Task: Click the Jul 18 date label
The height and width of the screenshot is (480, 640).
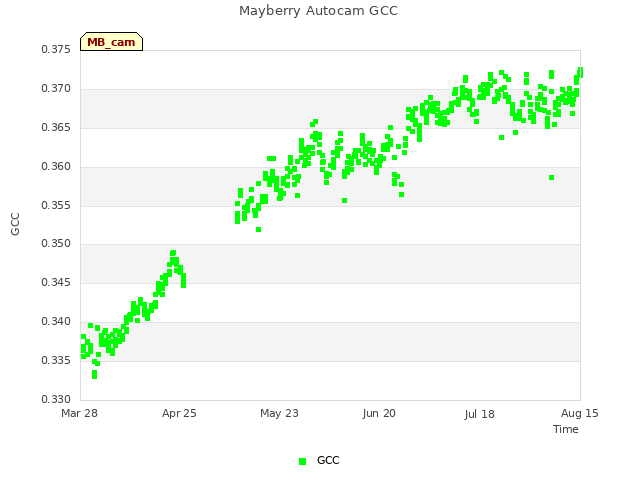Action: [479, 414]
